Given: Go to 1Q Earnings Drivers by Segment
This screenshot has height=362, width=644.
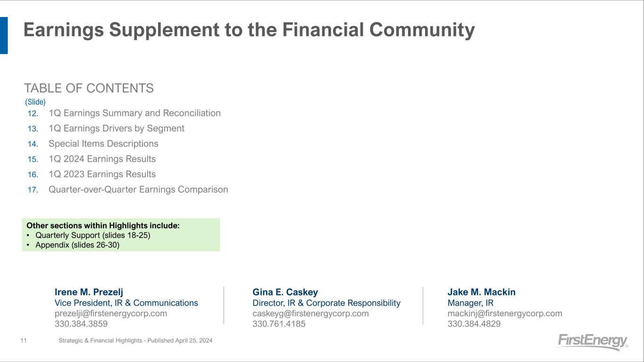Looking at the screenshot, I should coord(116,128).
